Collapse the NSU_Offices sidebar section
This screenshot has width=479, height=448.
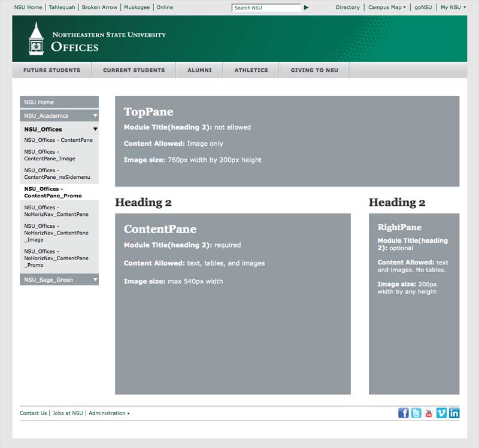(x=95, y=129)
